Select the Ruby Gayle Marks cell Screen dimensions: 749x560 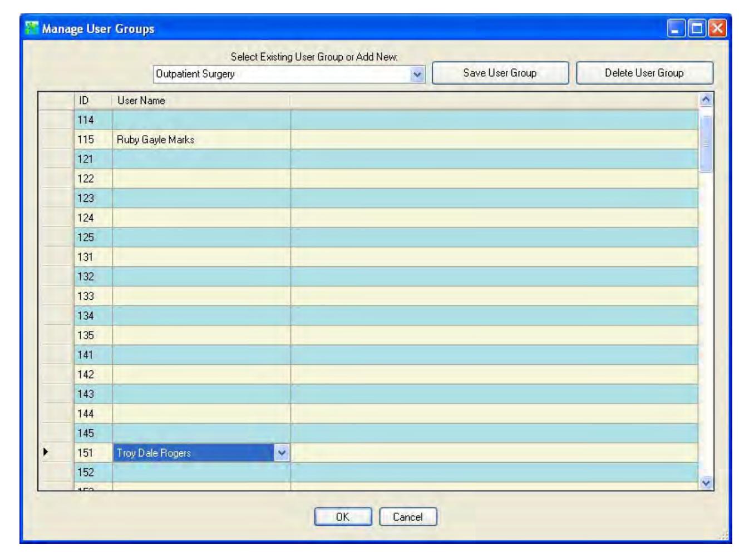pos(201,140)
